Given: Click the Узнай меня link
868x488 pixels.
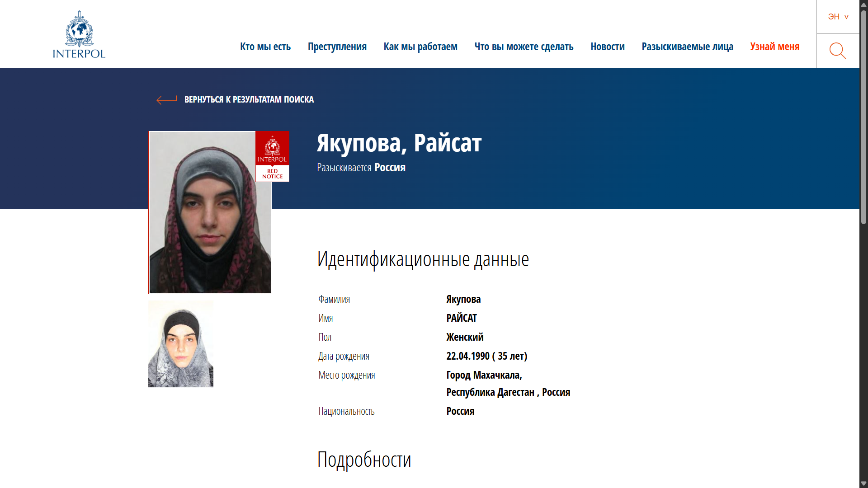Looking at the screenshot, I should (774, 47).
